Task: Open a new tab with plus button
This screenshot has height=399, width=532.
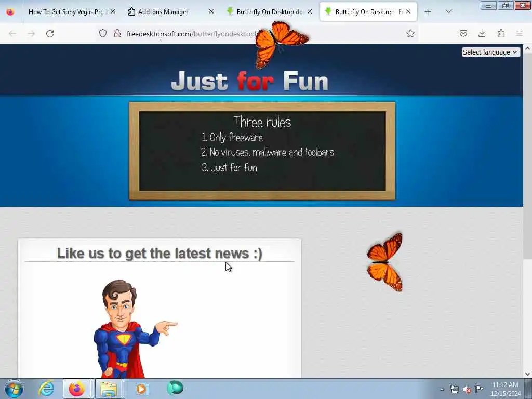Action: point(428,12)
